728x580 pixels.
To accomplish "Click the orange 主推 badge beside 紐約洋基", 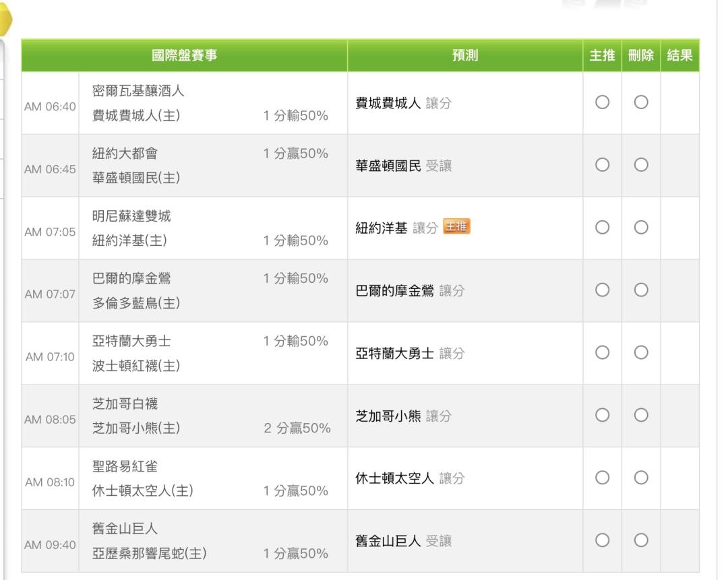I will [x=456, y=226].
